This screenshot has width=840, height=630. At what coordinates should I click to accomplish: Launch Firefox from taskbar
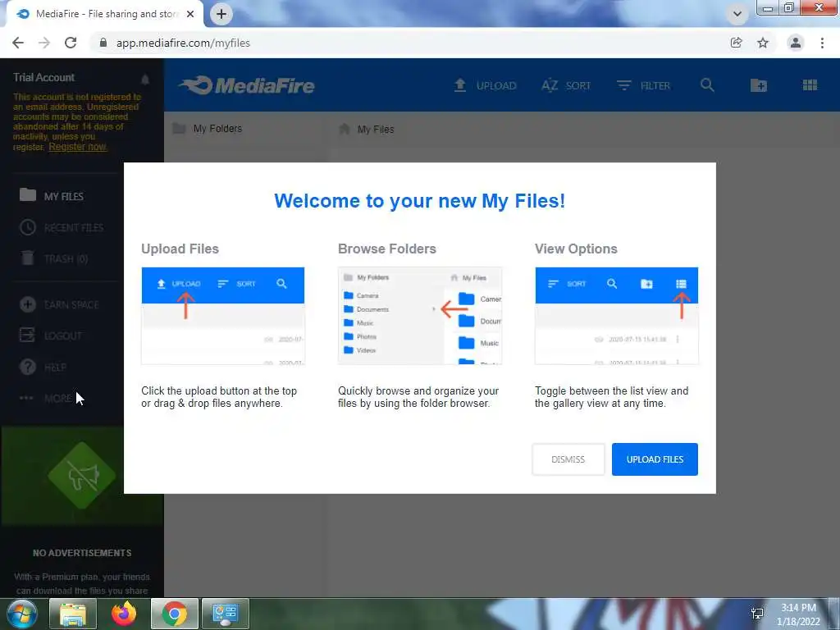click(x=124, y=614)
